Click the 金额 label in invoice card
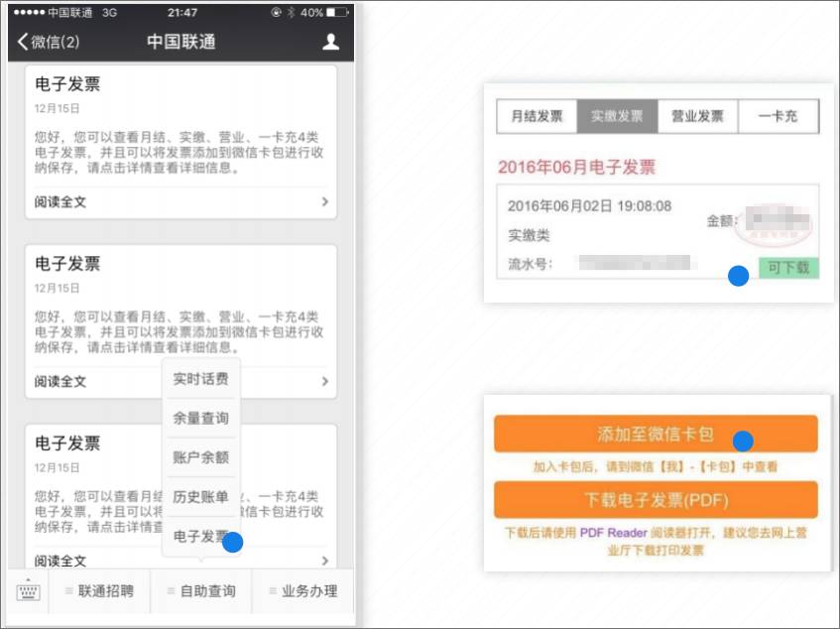Screen dimensions: 840x629 [722, 220]
